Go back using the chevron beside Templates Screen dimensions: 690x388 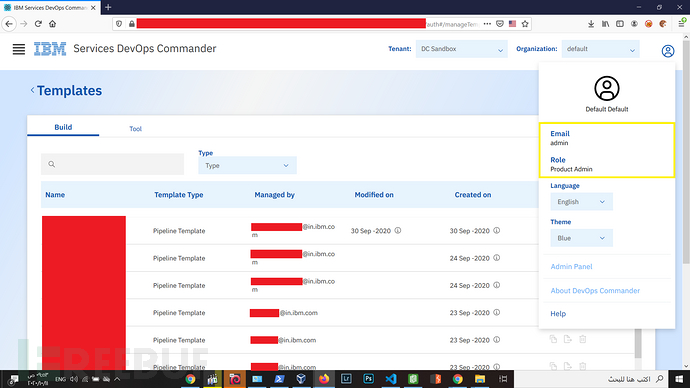point(32,90)
